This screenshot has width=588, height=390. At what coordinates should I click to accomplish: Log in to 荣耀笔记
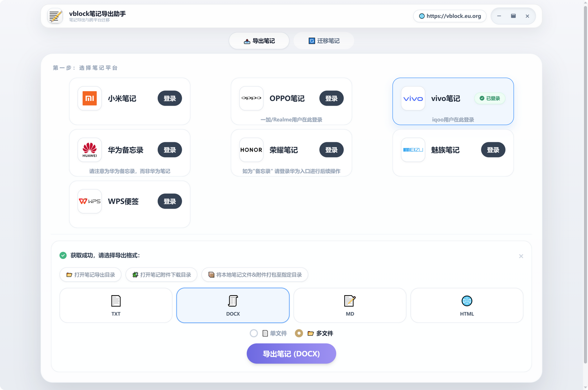332,150
